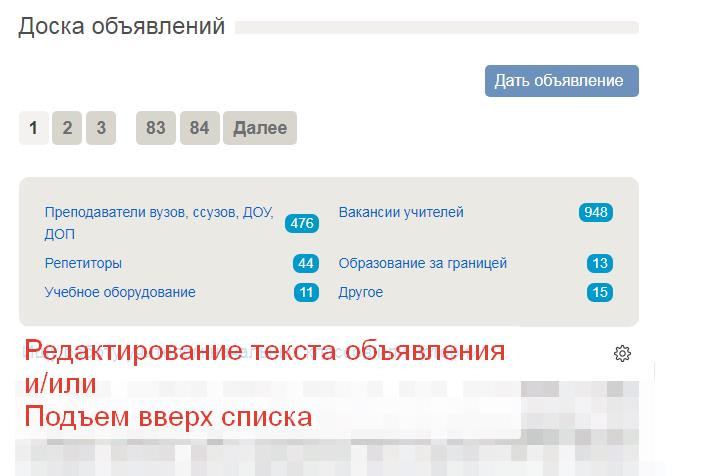Click the 15 count badge beside "Другое"
This screenshot has width=714, height=476.
point(600,292)
